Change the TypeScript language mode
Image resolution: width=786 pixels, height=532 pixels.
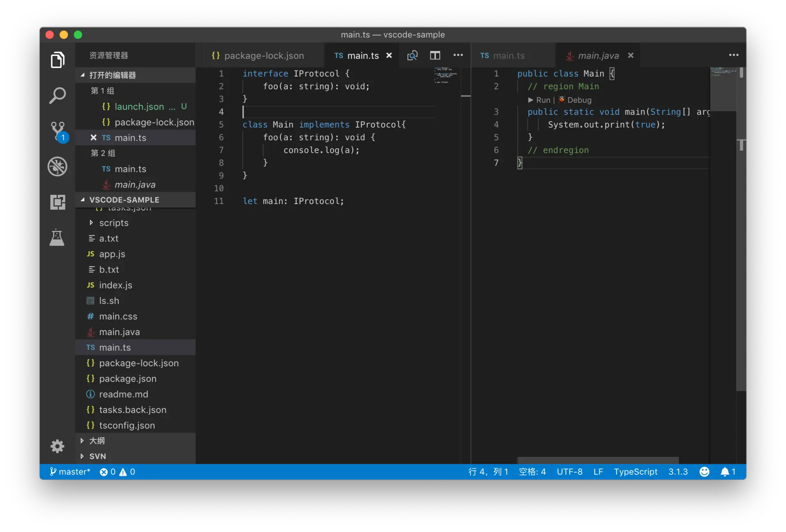635,471
